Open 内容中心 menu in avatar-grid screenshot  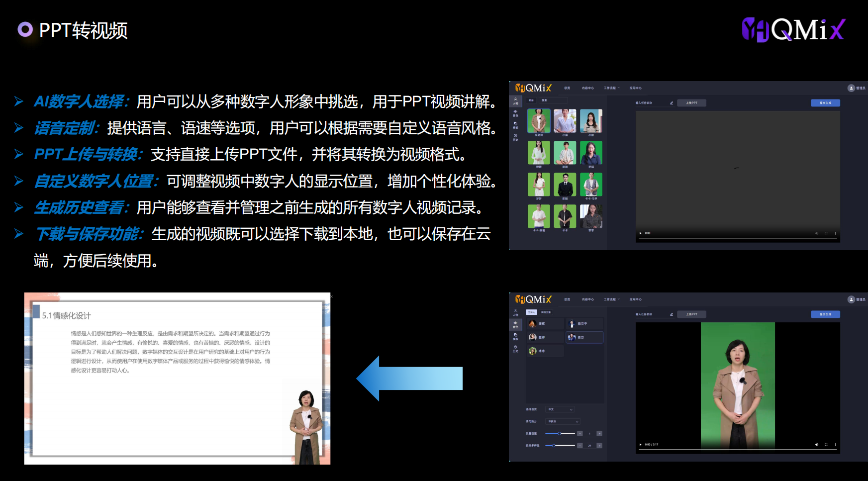[x=588, y=88]
